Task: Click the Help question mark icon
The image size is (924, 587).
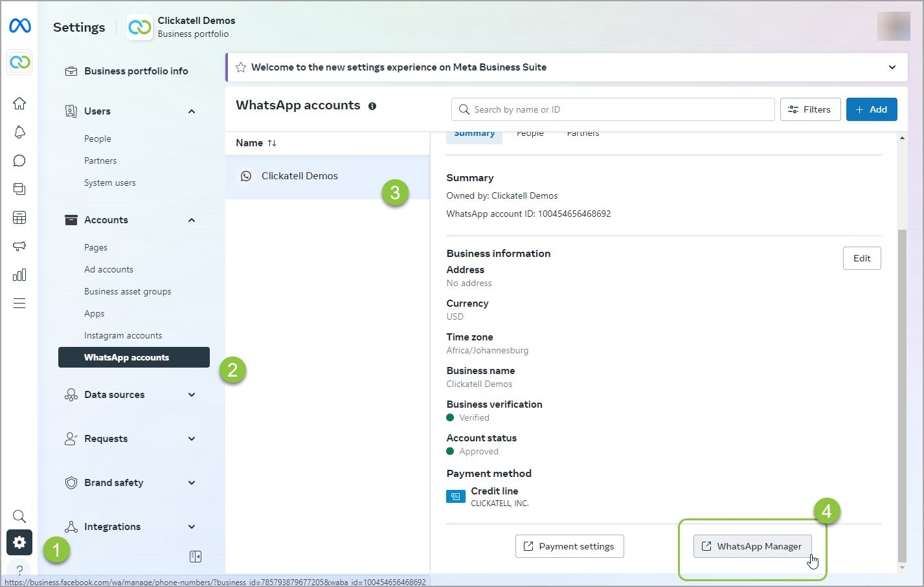Action: pyautogui.click(x=19, y=570)
